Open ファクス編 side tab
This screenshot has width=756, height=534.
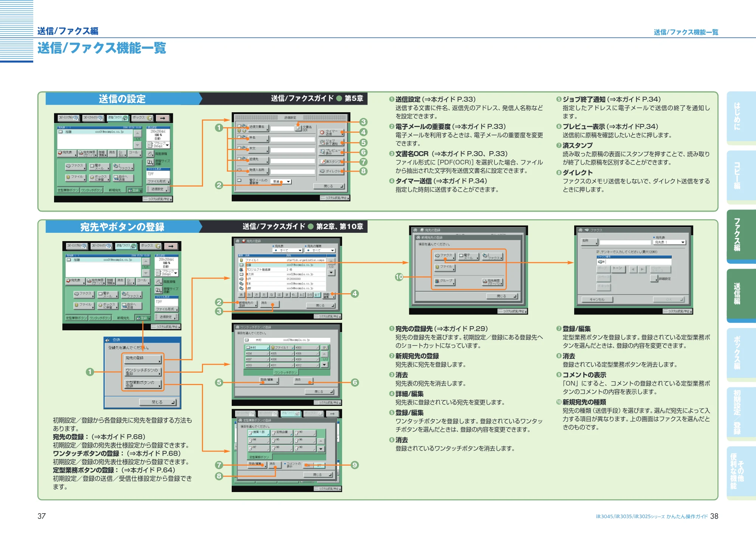coord(741,236)
